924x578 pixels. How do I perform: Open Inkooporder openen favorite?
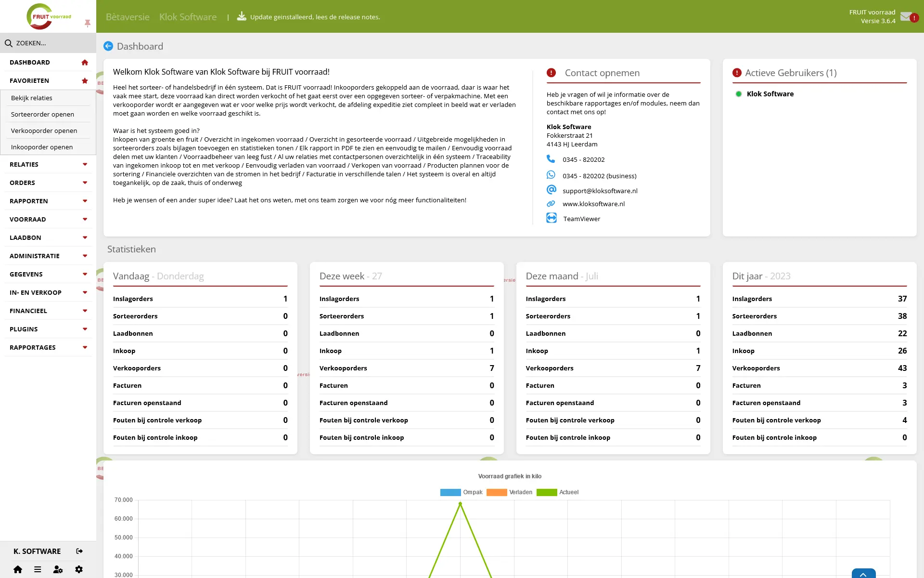pyautogui.click(x=48, y=147)
